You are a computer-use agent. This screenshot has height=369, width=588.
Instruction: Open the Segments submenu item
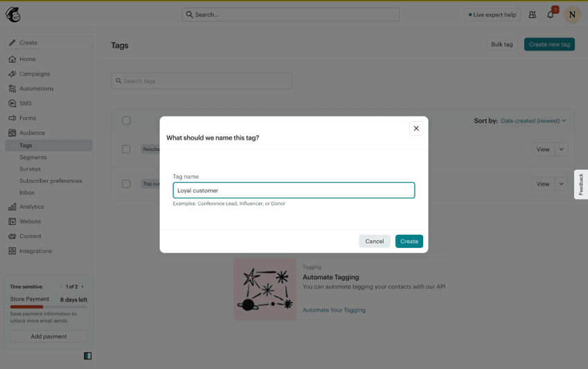(33, 157)
